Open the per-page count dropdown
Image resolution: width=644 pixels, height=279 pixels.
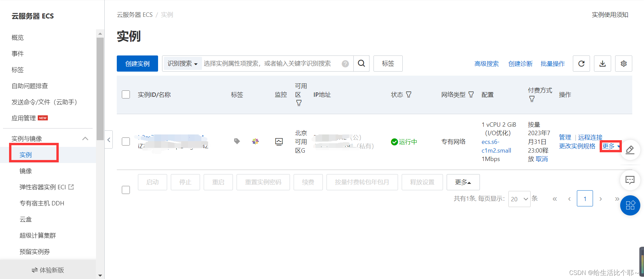[519, 199]
